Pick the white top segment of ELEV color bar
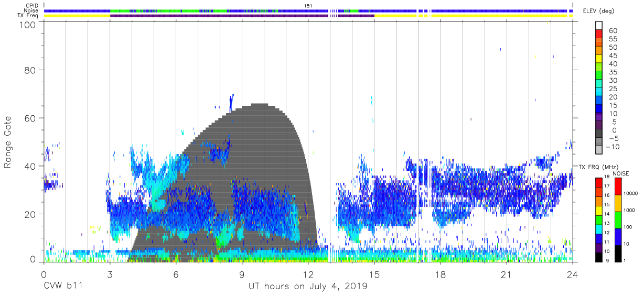 [x=600, y=24]
